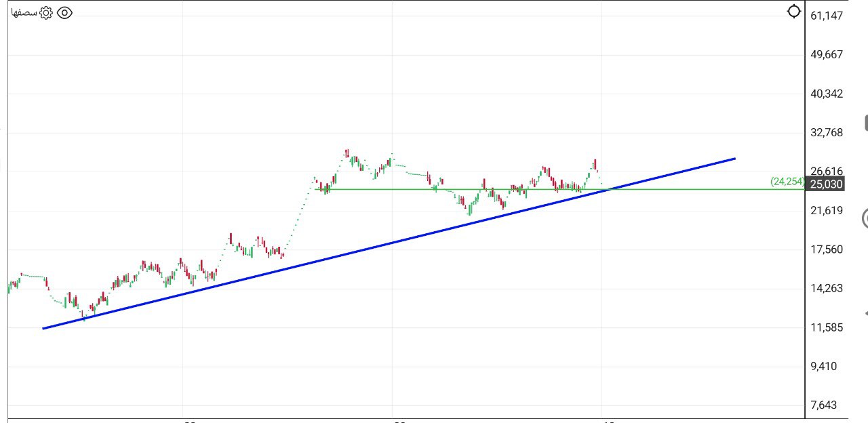
Task: Select the green horizontal support line
Action: [678, 189]
